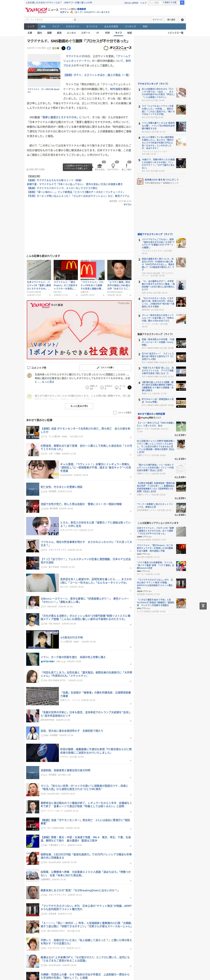The image size is (210, 980).
Task: Click the article reaction emoji icons near the date
Action: 56,48
